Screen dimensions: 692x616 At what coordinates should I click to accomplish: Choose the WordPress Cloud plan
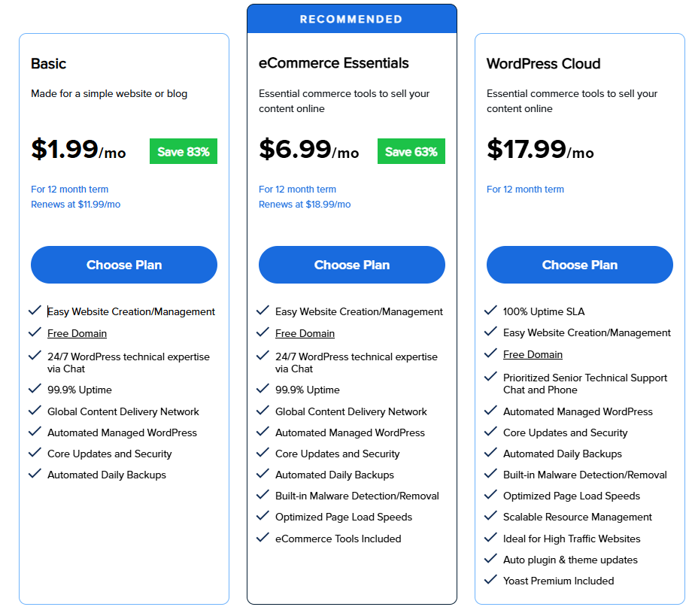580,265
